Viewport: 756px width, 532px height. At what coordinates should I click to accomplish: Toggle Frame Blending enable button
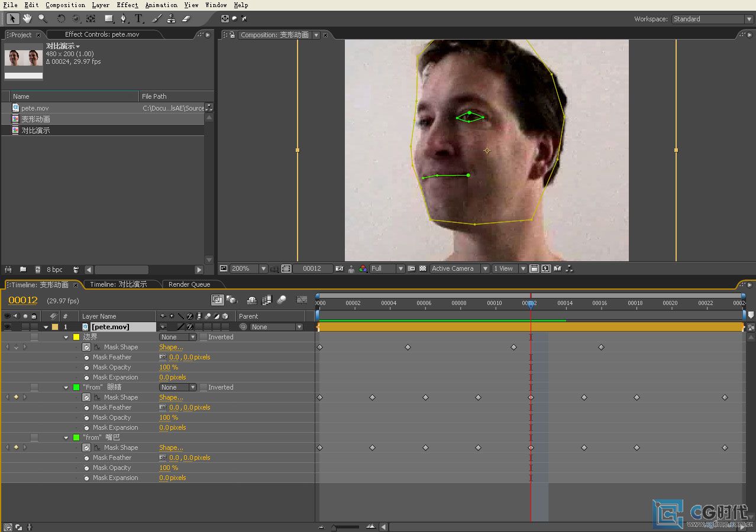(266, 300)
